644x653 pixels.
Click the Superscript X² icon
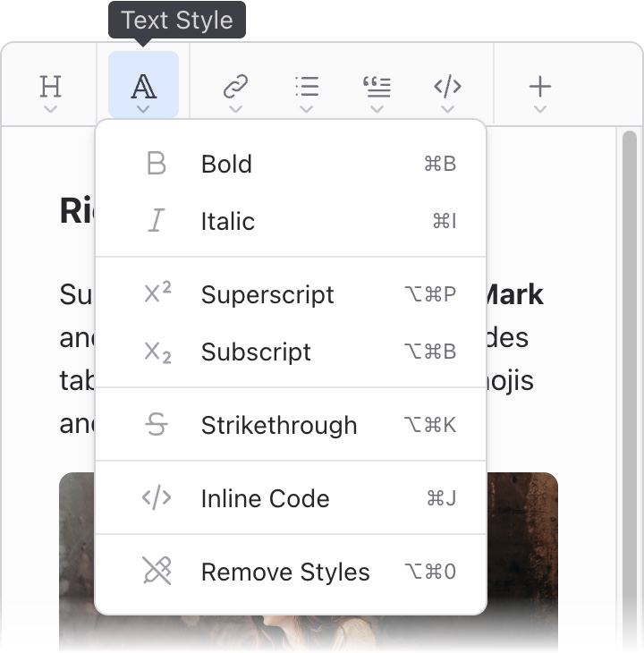157,292
